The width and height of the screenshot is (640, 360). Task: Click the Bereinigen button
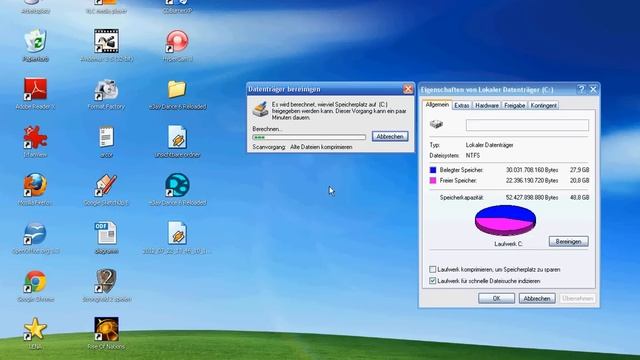pyautogui.click(x=568, y=241)
